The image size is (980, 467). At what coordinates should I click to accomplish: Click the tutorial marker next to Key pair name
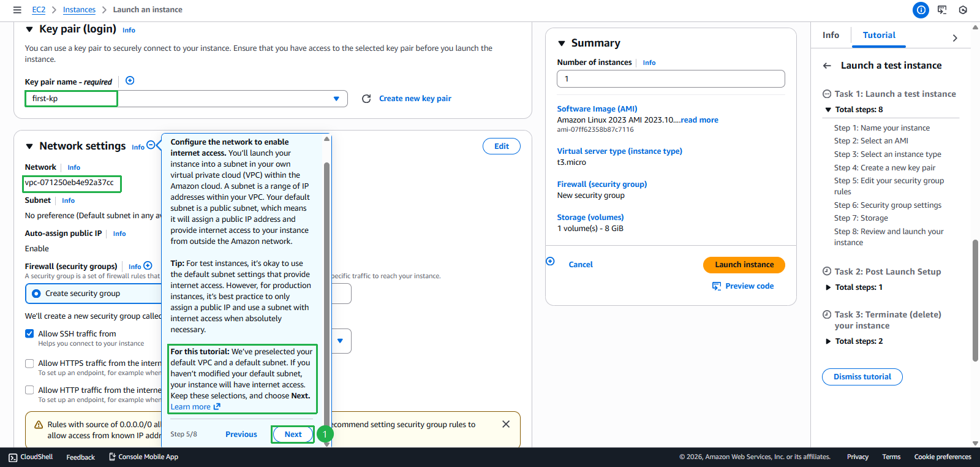pyautogui.click(x=130, y=81)
